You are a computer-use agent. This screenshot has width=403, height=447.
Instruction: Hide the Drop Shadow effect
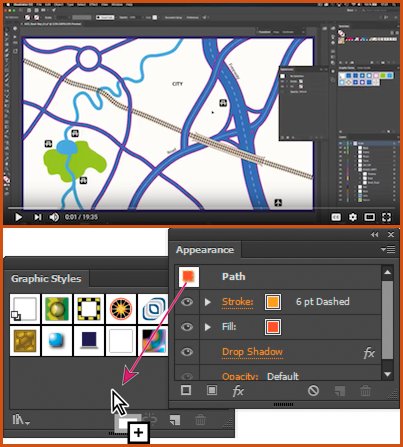pos(187,352)
